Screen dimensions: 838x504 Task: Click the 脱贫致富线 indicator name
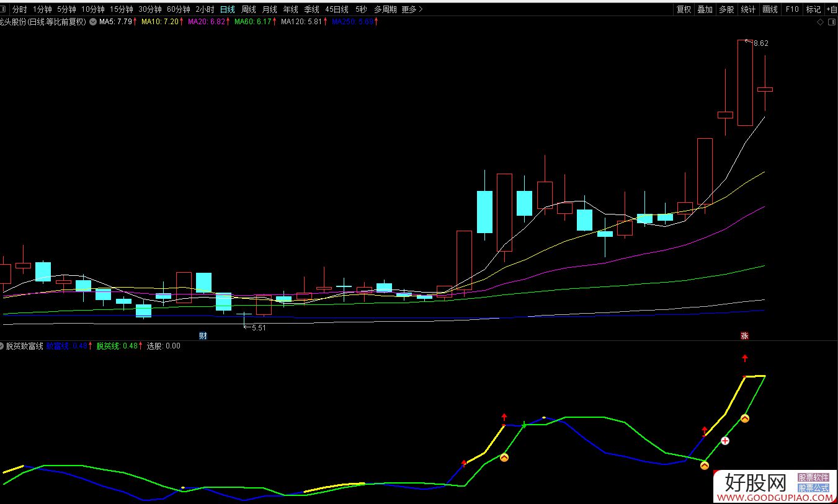click(x=25, y=346)
